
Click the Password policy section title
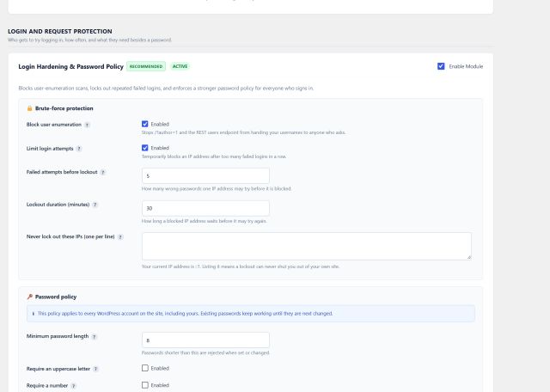coord(56,297)
